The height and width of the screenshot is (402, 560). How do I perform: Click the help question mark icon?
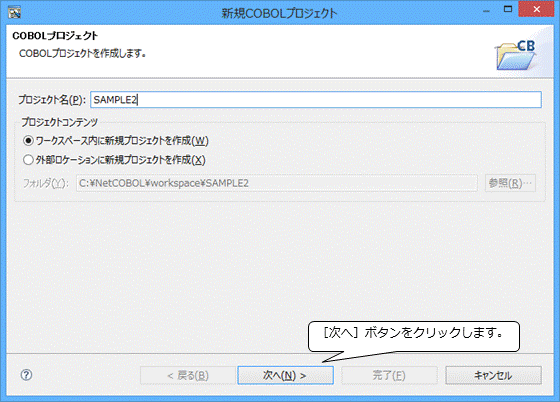(x=26, y=375)
